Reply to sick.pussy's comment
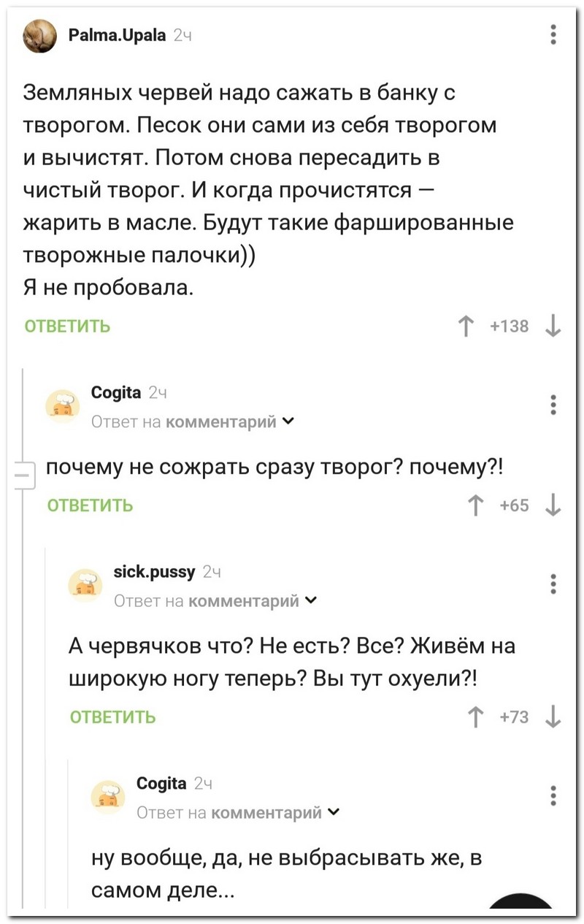The height and width of the screenshot is (924, 584). click(112, 717)
